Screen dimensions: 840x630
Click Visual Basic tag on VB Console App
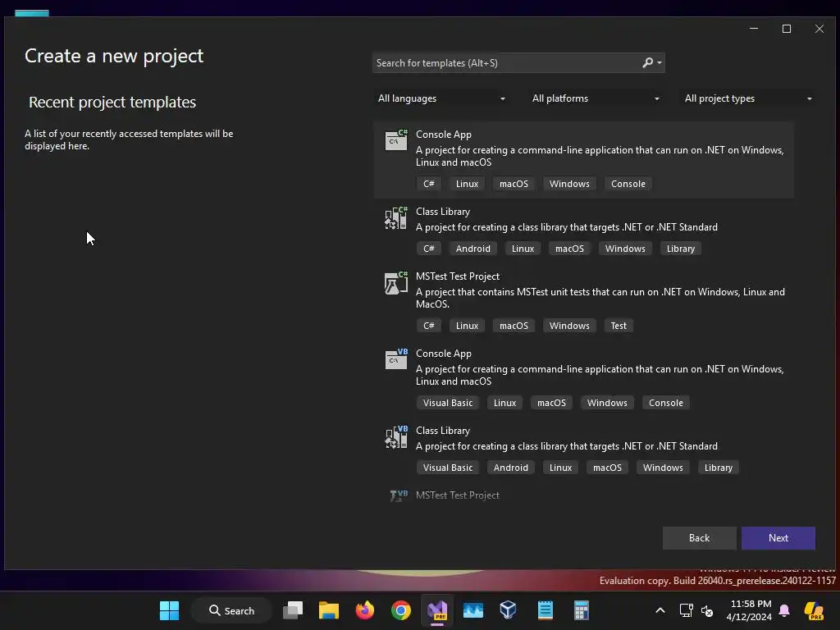pos(448,403)
